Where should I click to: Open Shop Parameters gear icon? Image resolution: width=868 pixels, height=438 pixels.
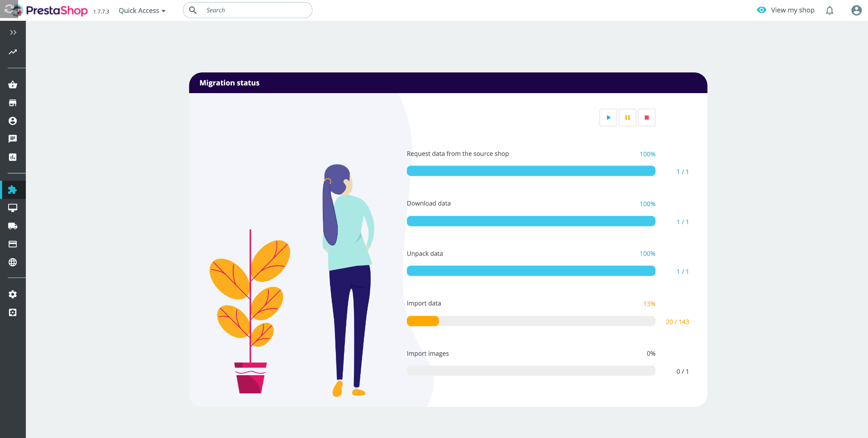(x=13, y=294)
